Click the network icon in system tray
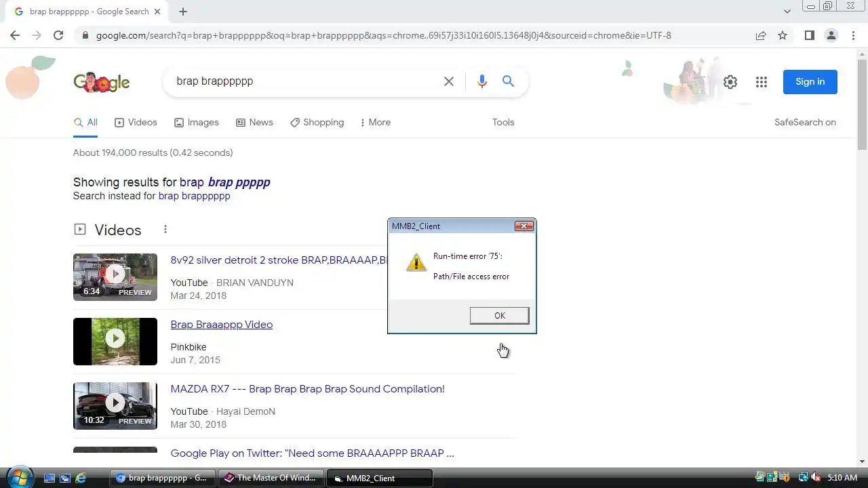 point(804,478)
